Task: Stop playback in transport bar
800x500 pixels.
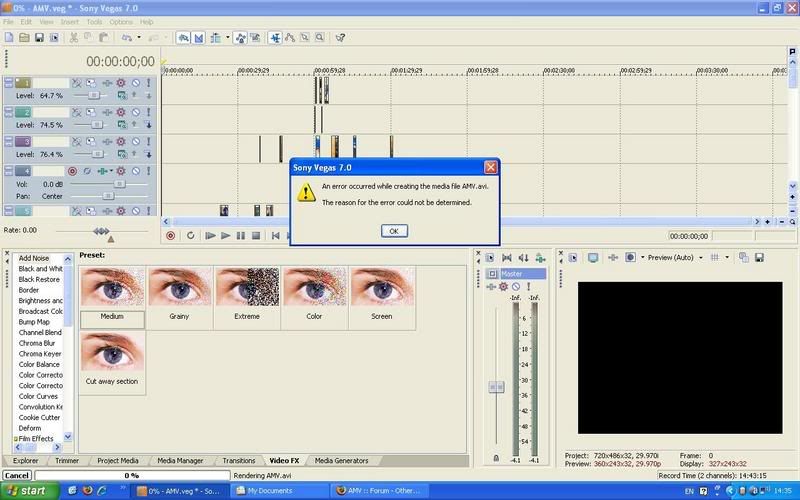Action: point(256,235)
